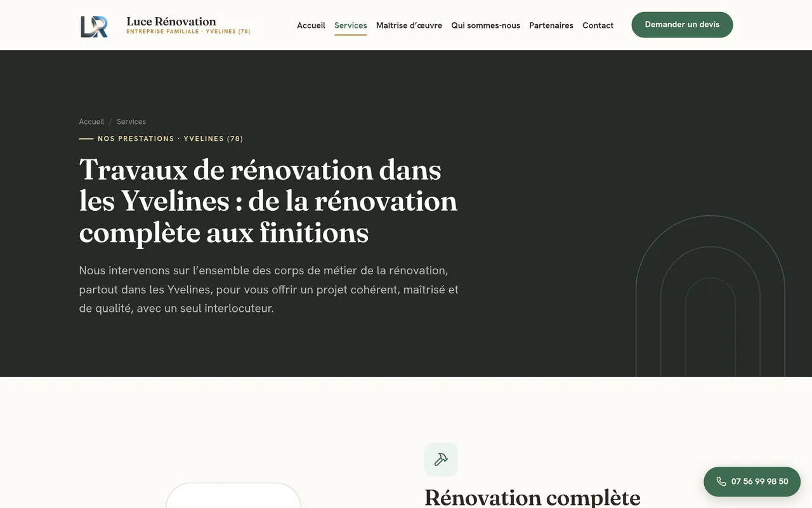
Task: Open the Accueil menu item
Action: 311,25
